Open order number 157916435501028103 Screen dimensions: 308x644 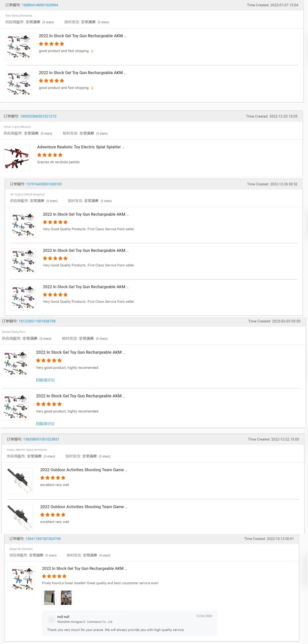pyautogui.click(x=44, y=184)
